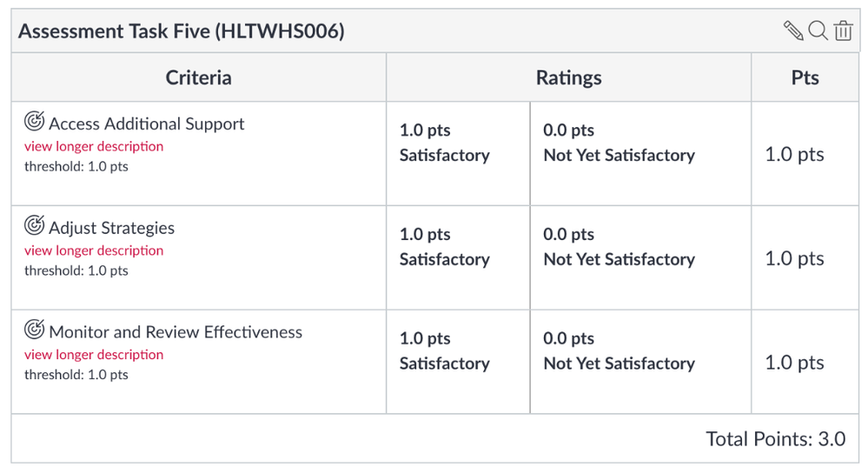Viewport: 868px width, 474px height.
Task: Click outcome icon beside Adjust Strategies
Action: (35, 225)
